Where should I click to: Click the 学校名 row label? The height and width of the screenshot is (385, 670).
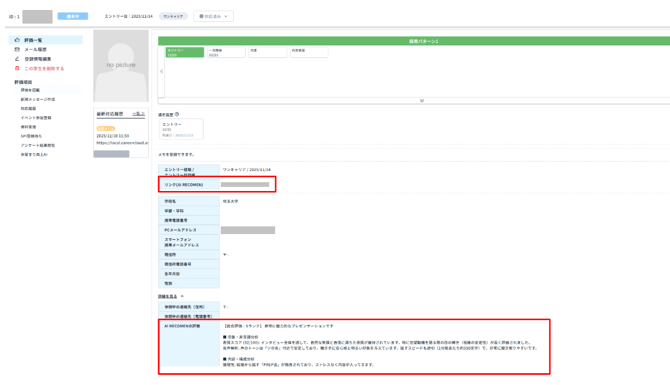170,201
